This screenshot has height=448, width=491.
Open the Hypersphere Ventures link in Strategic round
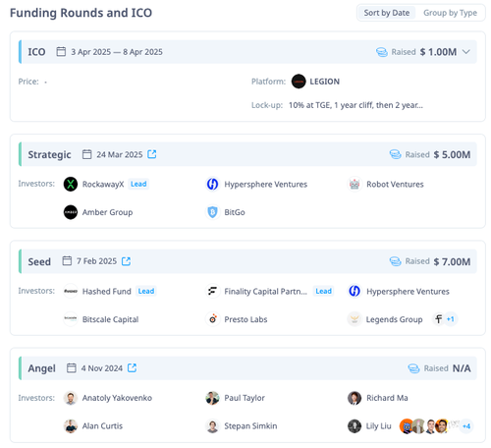(x=265, y=185)
